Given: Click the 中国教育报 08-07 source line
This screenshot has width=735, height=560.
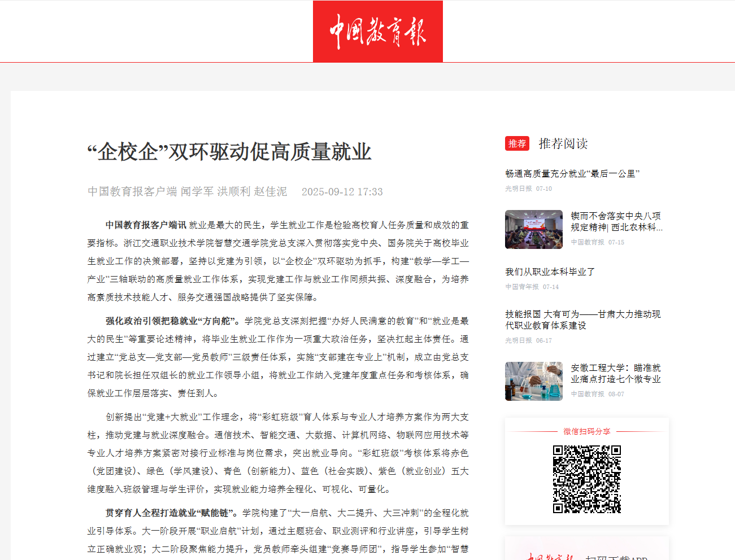Looking at the screenshot, I should pyautogui.click(x=597, y=394).
